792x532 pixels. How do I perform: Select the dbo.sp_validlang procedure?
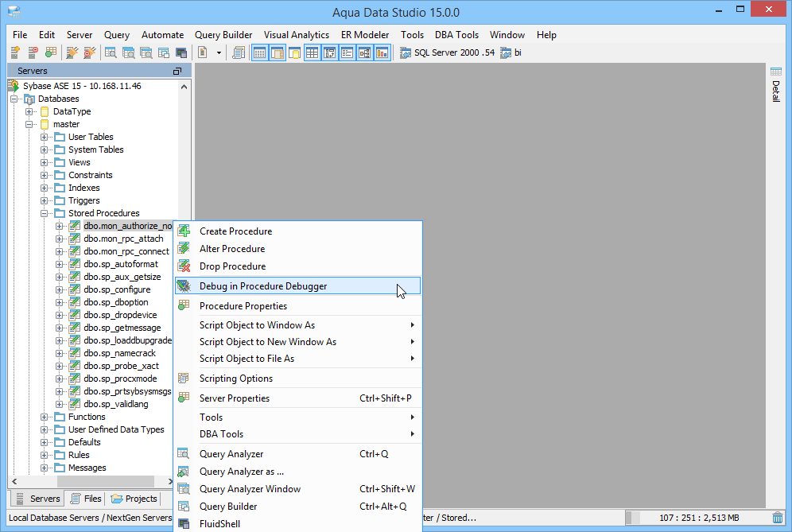(x=116, y=404)
